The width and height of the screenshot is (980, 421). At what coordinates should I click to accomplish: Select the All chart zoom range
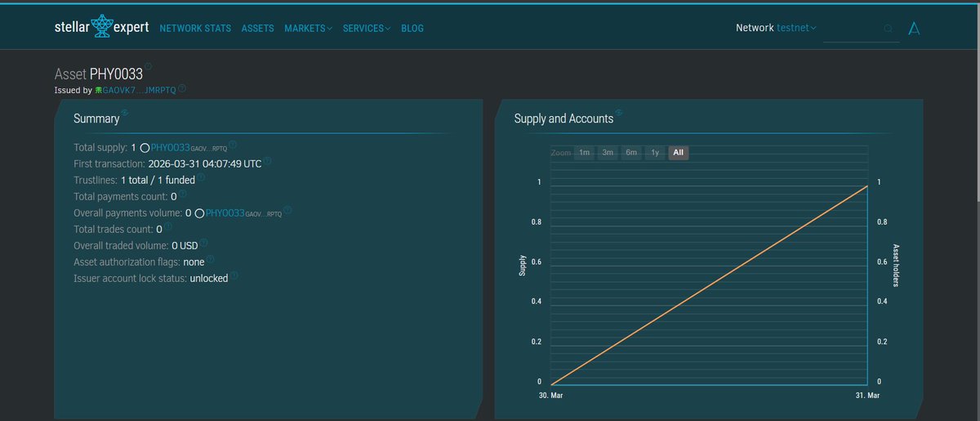click(678, 153)
